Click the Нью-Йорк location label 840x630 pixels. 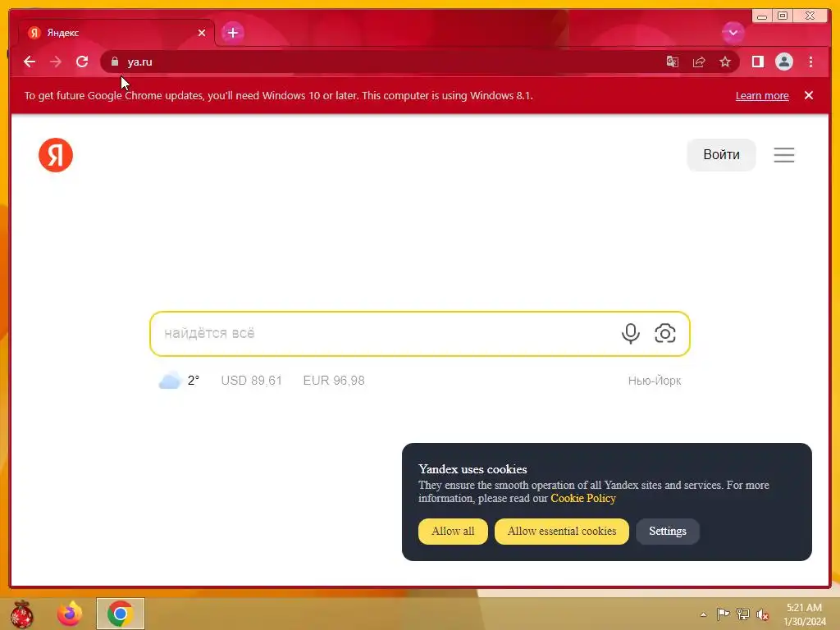[x=654, y=381]
